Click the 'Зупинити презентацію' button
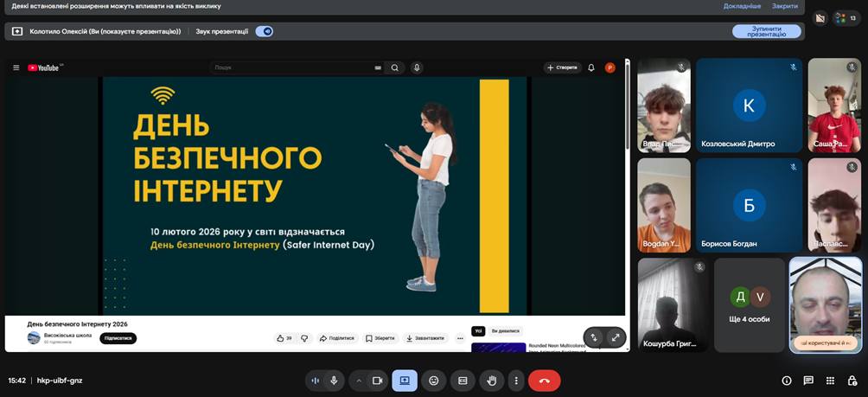This screenshot has width=868, height=397. (766, 31)
